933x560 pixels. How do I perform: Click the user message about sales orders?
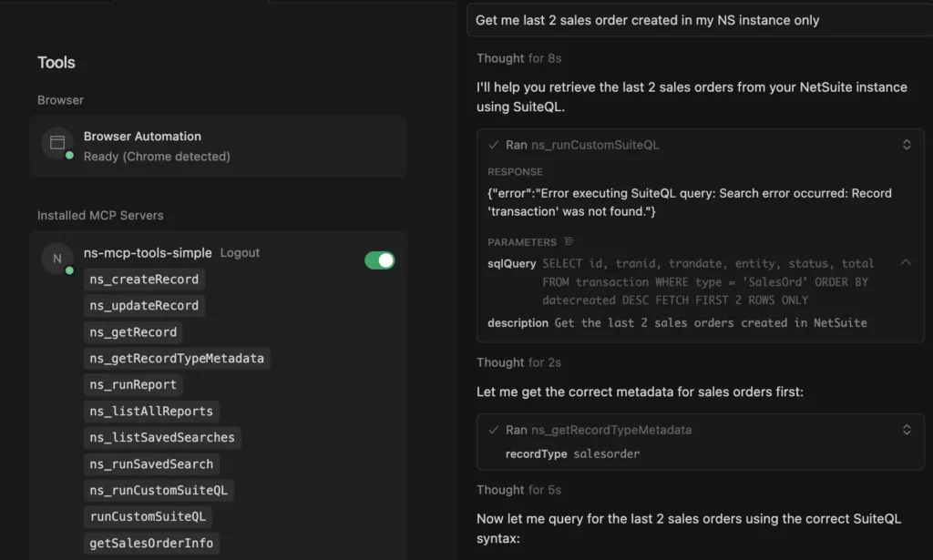click(x=647, y=20)
